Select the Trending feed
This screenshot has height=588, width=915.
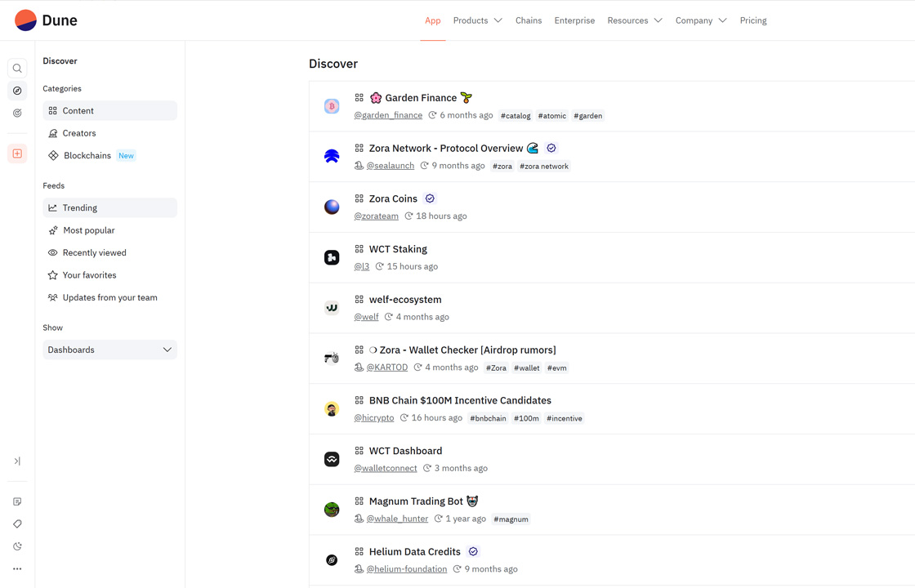pos(109,207)
